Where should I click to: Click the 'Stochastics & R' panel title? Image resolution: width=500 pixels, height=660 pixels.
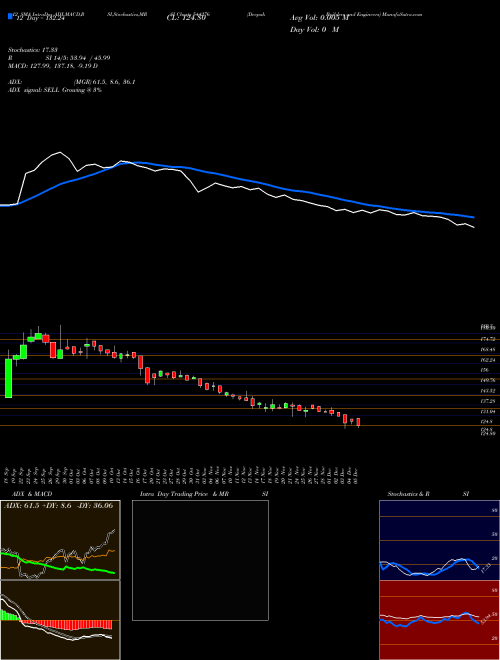(408, 494)
